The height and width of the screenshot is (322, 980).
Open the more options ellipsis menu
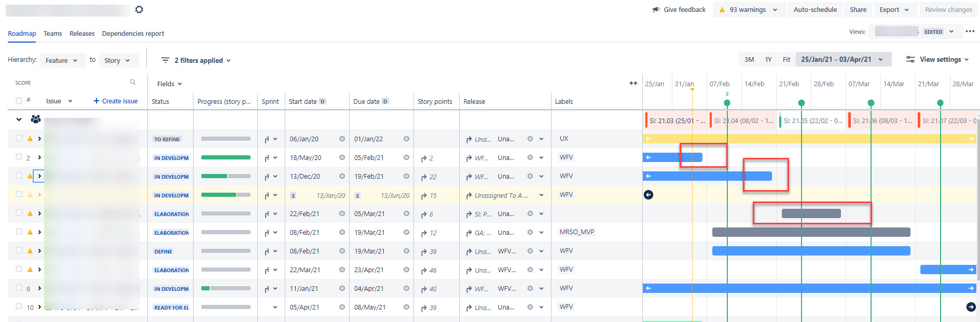tap(970, 31)
